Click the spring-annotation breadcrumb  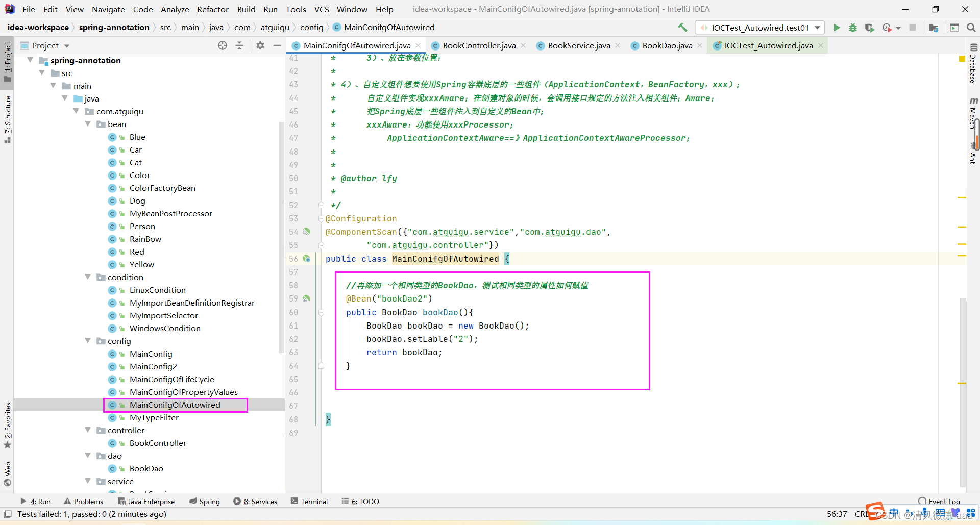coord(114,28)
